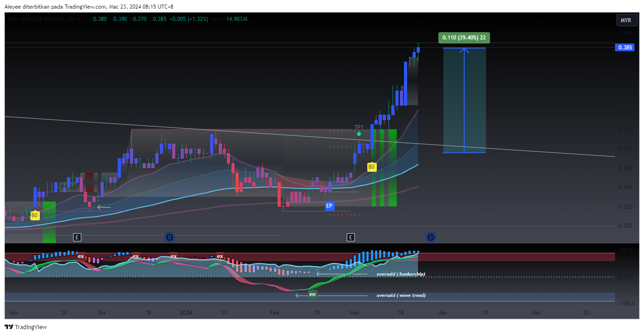This screenshot has width=644, height=335.
Task: Click the Feb label on the time axis
Action: (x=274, y=312)
